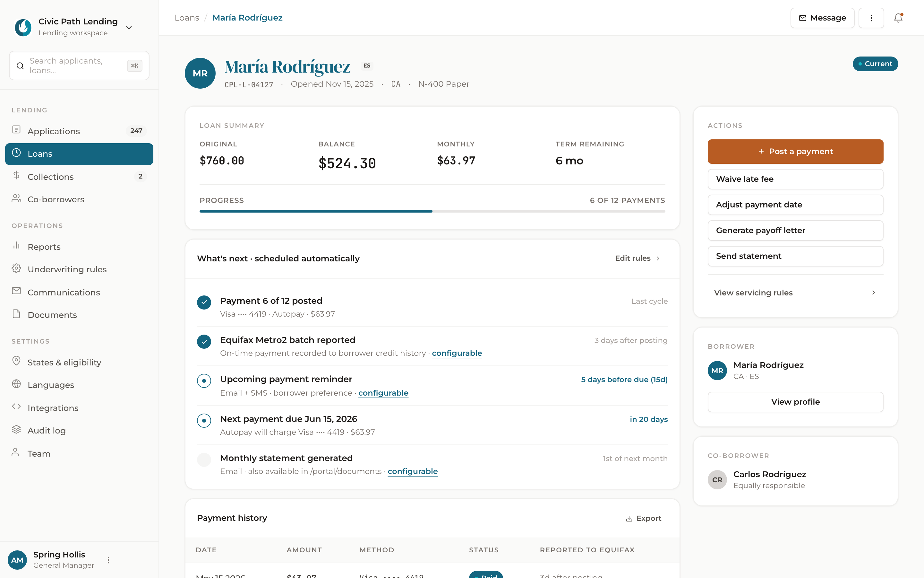
Task: Click the status dot for Next payment due Jun 15
Action: (204, 421)
